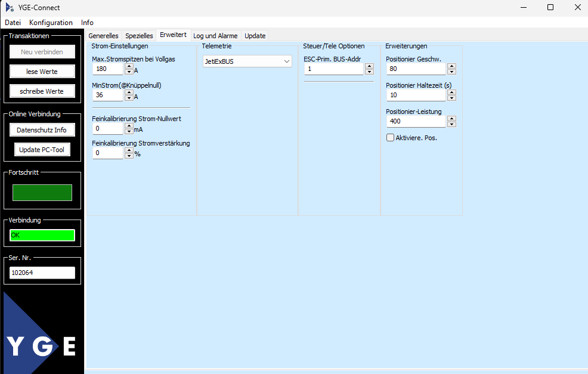588x374 pixels.
Task: Decrease Positionier Haltezeit seconds
Action: tap(452, 98)
